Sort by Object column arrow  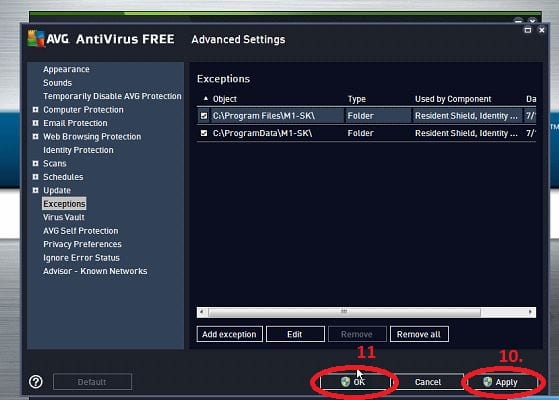[206, 98]
